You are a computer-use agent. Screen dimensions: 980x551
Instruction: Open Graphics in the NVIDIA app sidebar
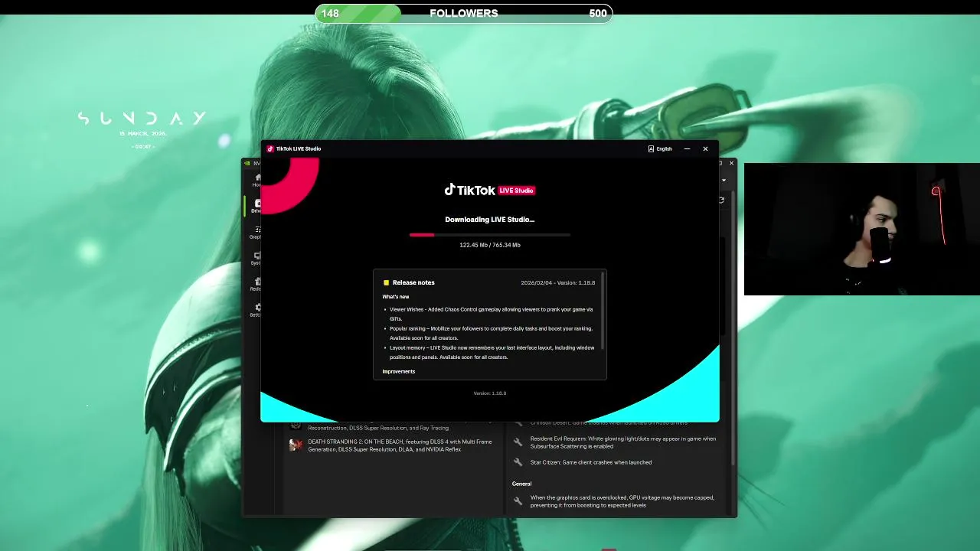click(257, 232)
